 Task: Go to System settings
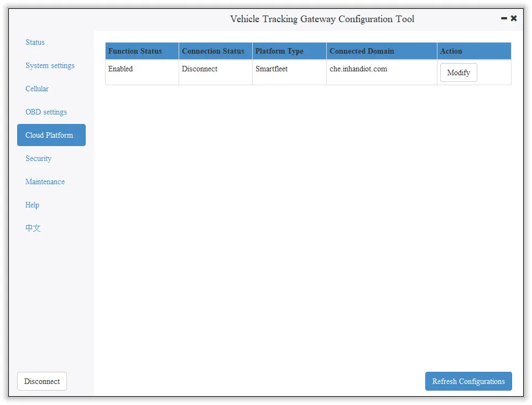(50, 65)
